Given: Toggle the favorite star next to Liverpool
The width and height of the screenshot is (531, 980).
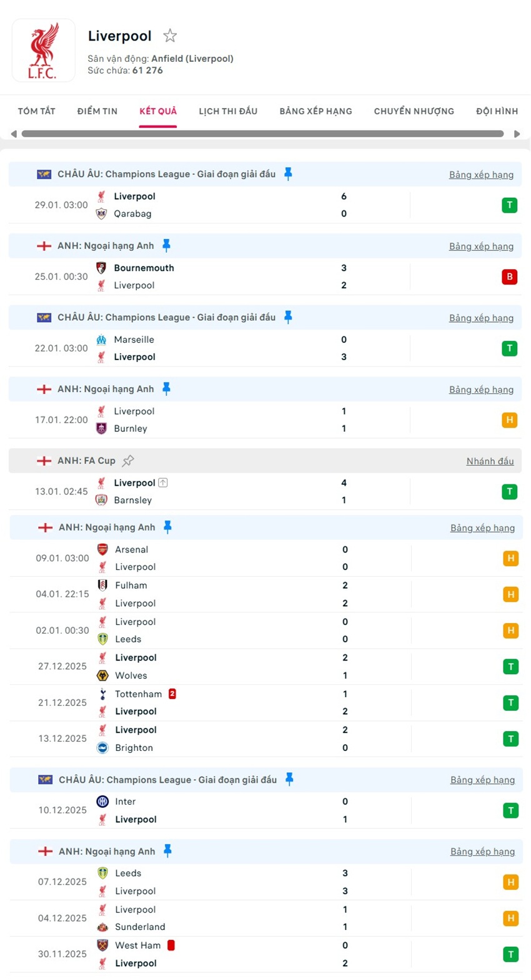Looking at the screenshot, I should 169,36.
